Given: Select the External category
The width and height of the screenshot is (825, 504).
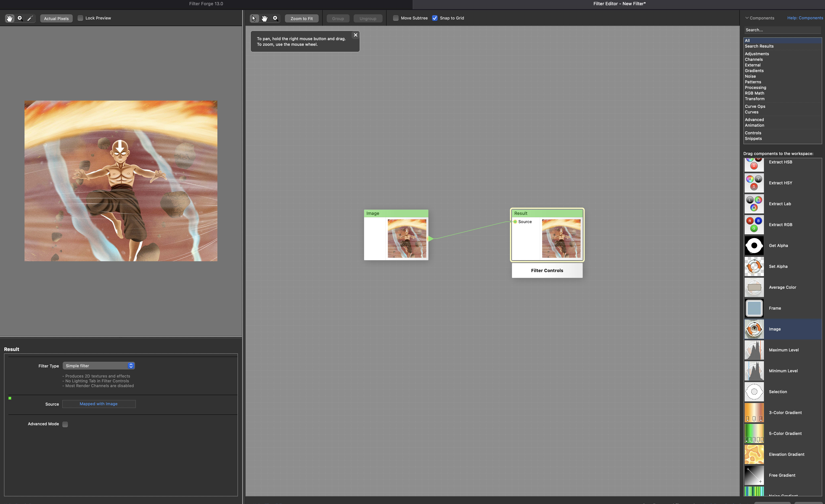Looking at the screenshot, I should pyautogui.click(x=782, y=65).
